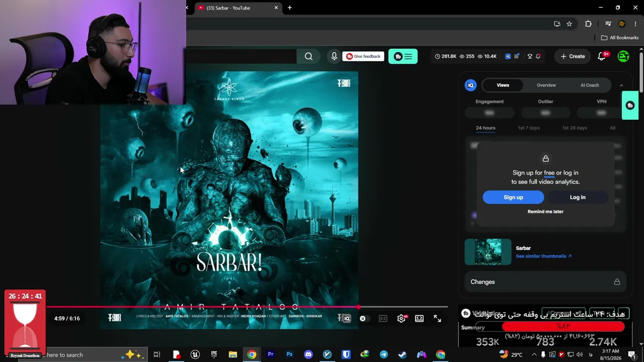Click the Log in button
The height and width of the screenshot is (362, 644).
click(x=578, y=197)
